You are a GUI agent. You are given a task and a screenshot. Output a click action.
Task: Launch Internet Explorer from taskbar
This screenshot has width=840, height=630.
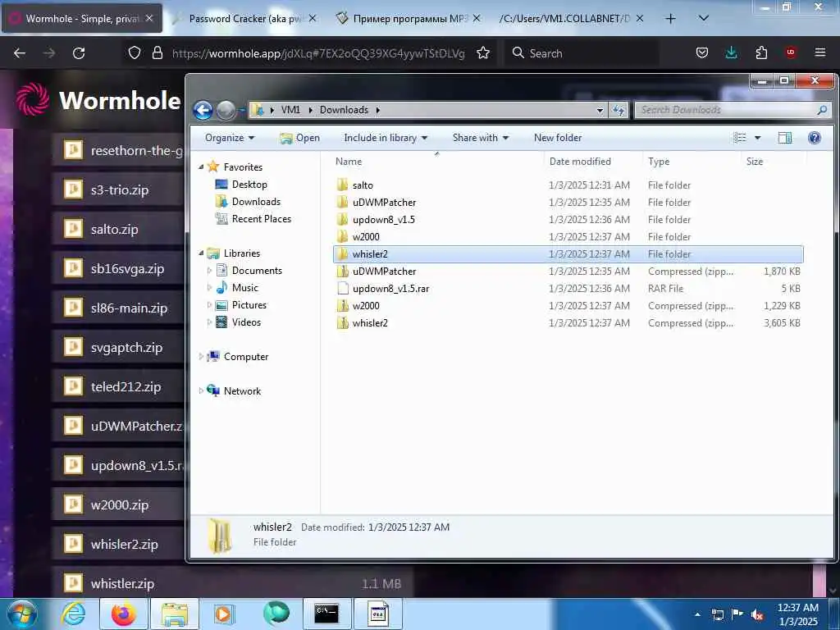(73, 614)
